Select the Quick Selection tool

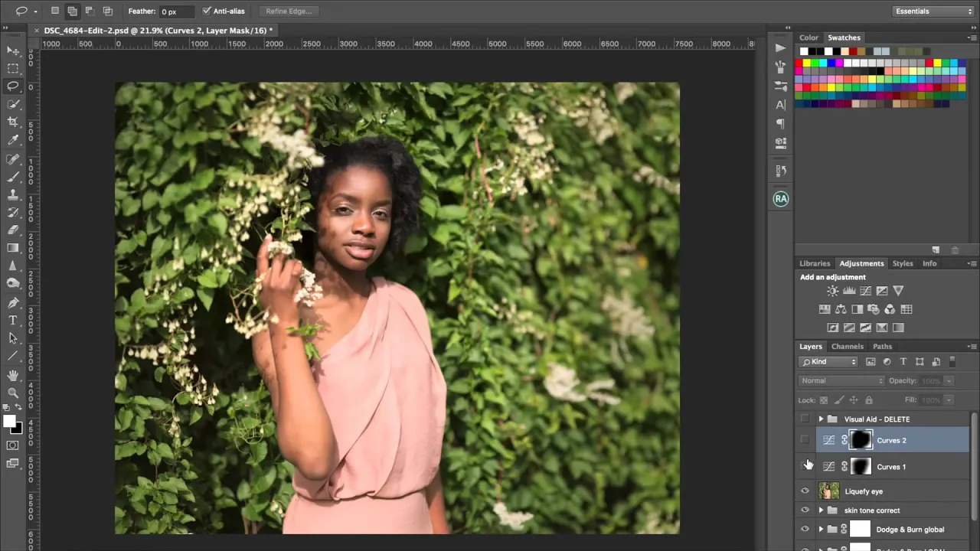[13, 104]
